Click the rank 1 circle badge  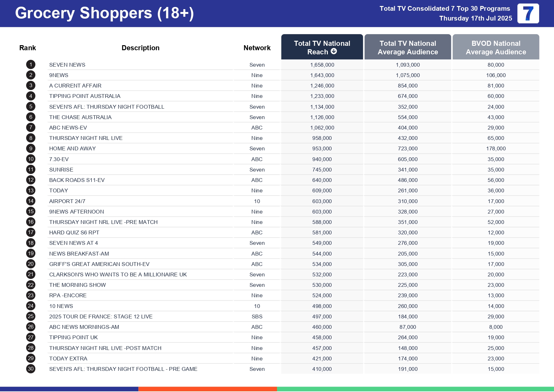pos(31,65)
